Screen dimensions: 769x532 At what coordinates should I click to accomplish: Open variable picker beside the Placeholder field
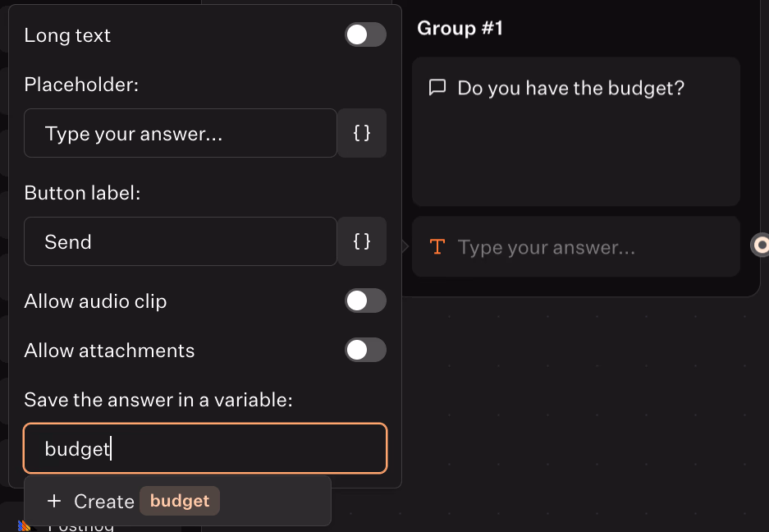point(362,133)
